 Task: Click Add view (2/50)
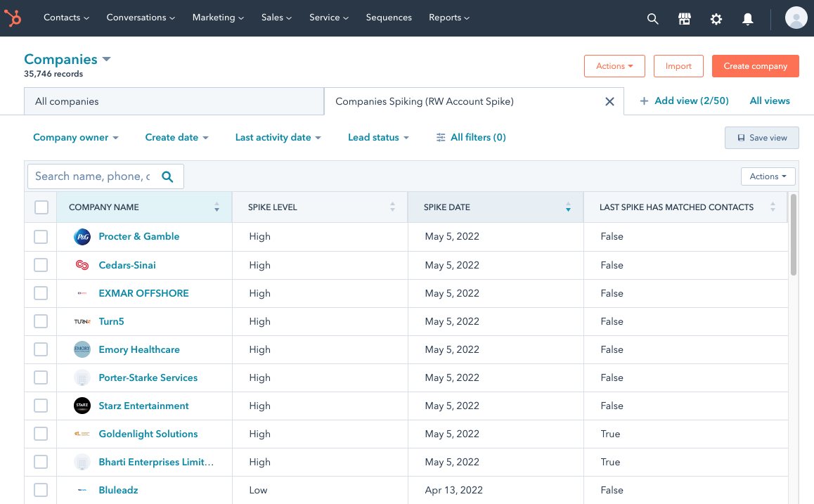click(x=684, y=101)
